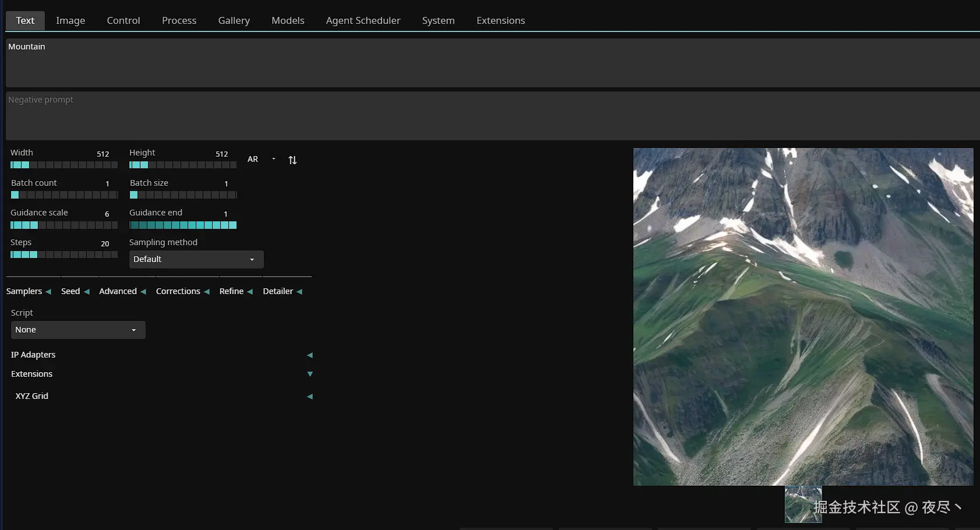Screen dimensions: 980x530
Task: Switch to the Image tab
Action: pos(70,20)
